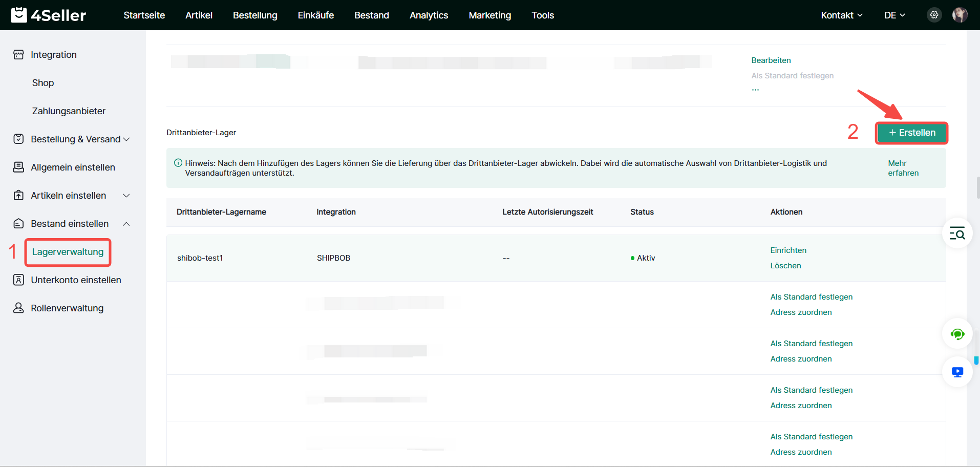Select Lagerverwaltung in the sidebar
Screen dimensions: 980x467
tap(68, 252)
